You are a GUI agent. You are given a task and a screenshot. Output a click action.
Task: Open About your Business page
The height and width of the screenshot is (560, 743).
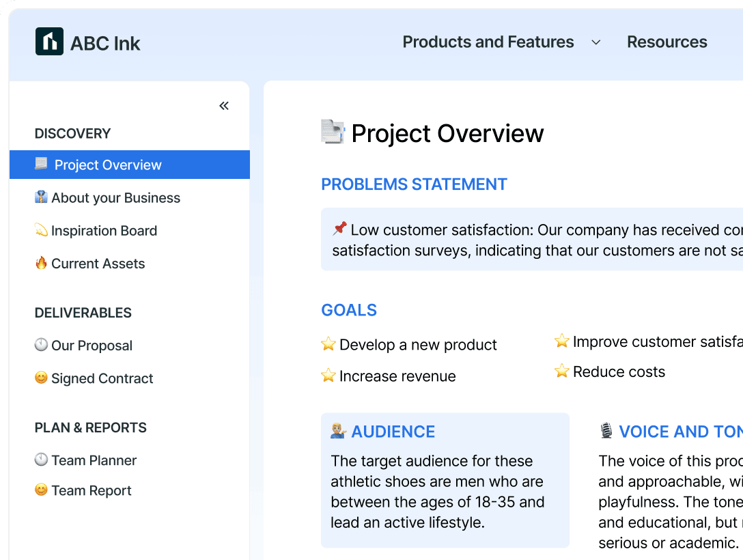pos(115,198)
